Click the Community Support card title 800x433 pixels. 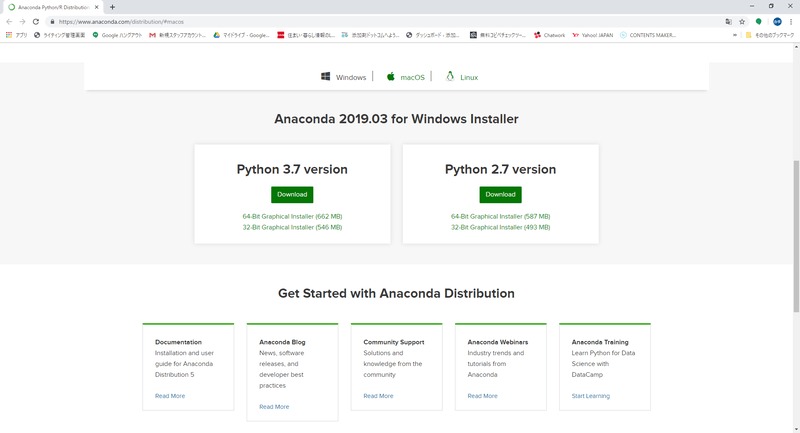393,342
